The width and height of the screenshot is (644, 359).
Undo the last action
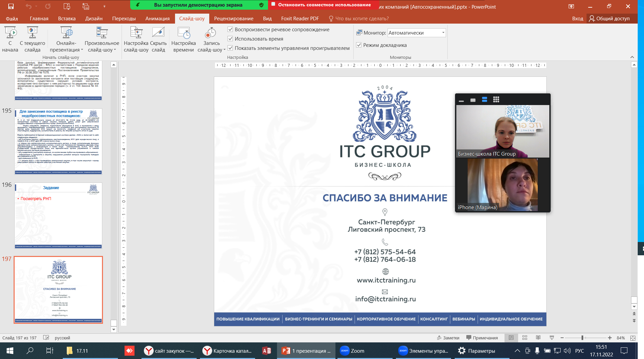point(29,6)
